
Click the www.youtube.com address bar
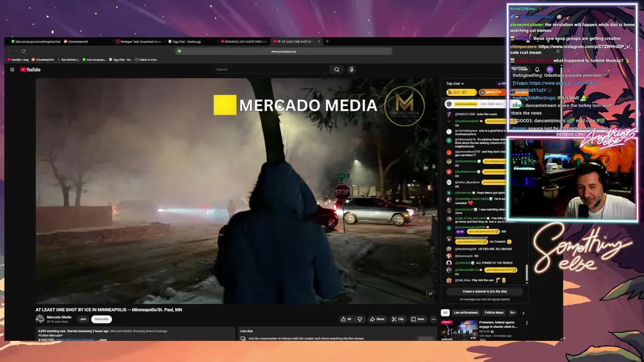click(x=283, y=51)
